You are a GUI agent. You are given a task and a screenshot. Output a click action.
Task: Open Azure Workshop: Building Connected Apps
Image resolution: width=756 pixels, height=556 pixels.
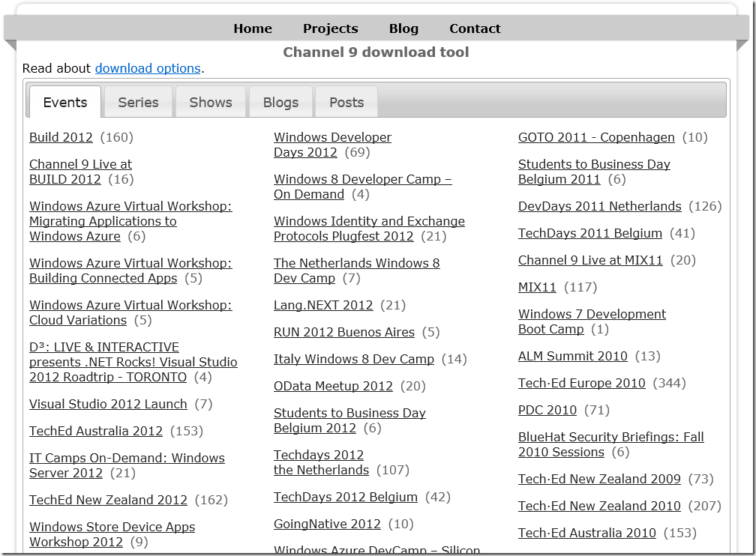(130, 271)
